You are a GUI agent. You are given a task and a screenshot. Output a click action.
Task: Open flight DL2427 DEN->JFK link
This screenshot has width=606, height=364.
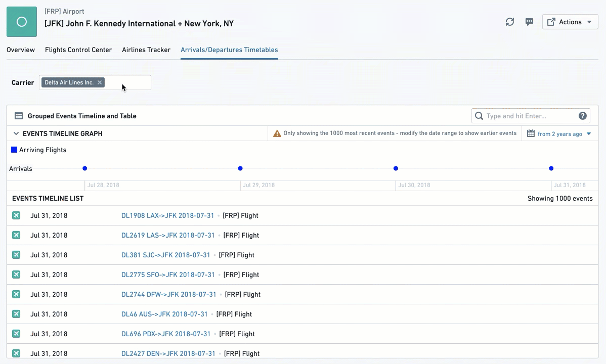(x=168, y=353)
